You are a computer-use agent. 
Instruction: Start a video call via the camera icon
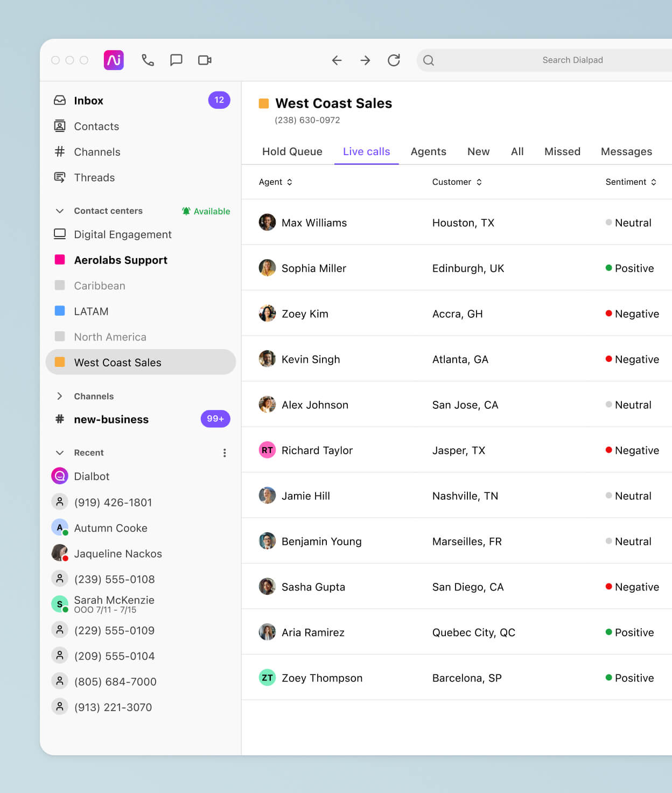click(204, 60)
